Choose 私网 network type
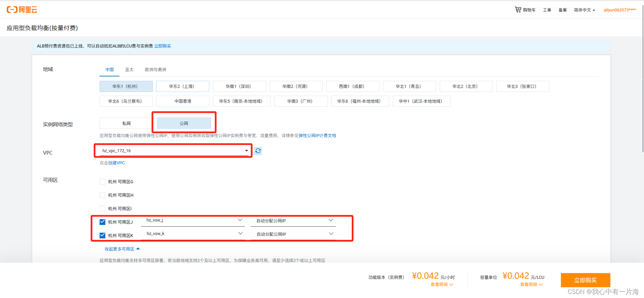The height and width of the screenshot is (298, 644). tap(126, 123)
